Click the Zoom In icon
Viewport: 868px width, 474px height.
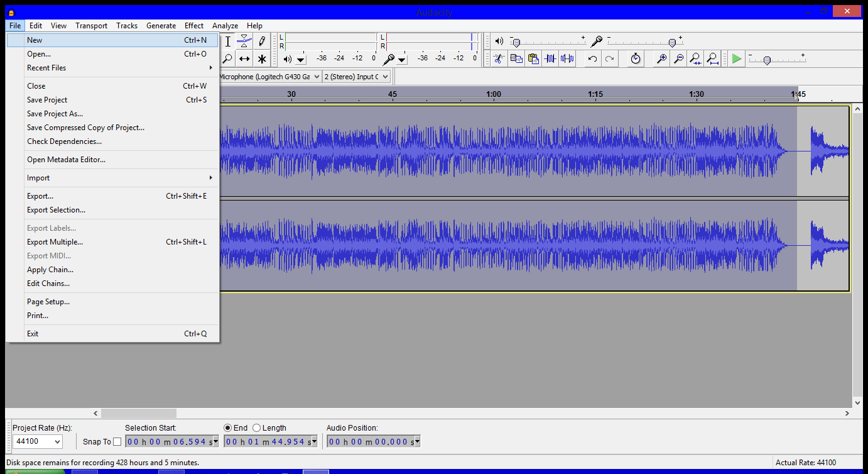coord(661,58)
